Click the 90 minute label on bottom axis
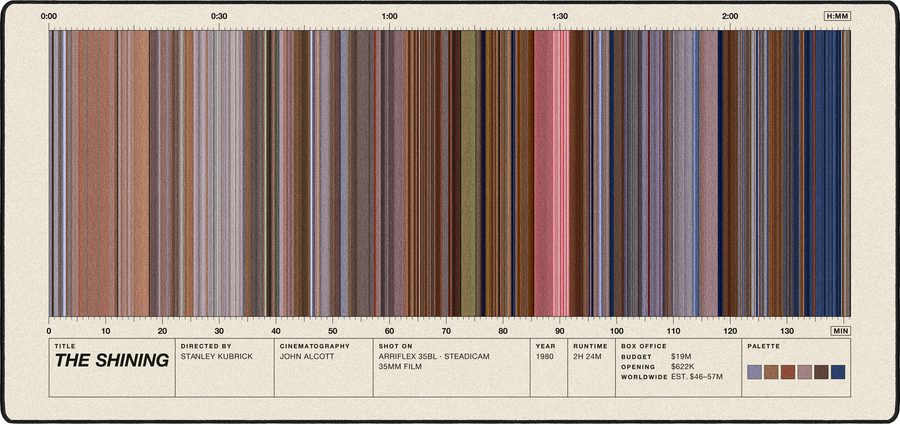 pos(560,331)
